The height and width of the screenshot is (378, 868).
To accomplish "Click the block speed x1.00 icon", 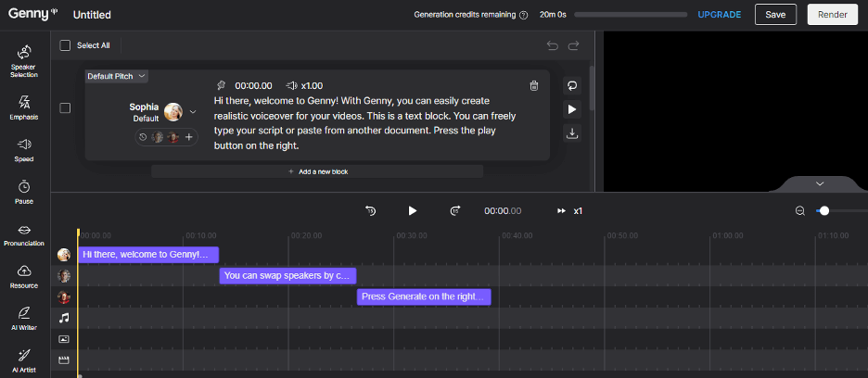I will (291, 85).
